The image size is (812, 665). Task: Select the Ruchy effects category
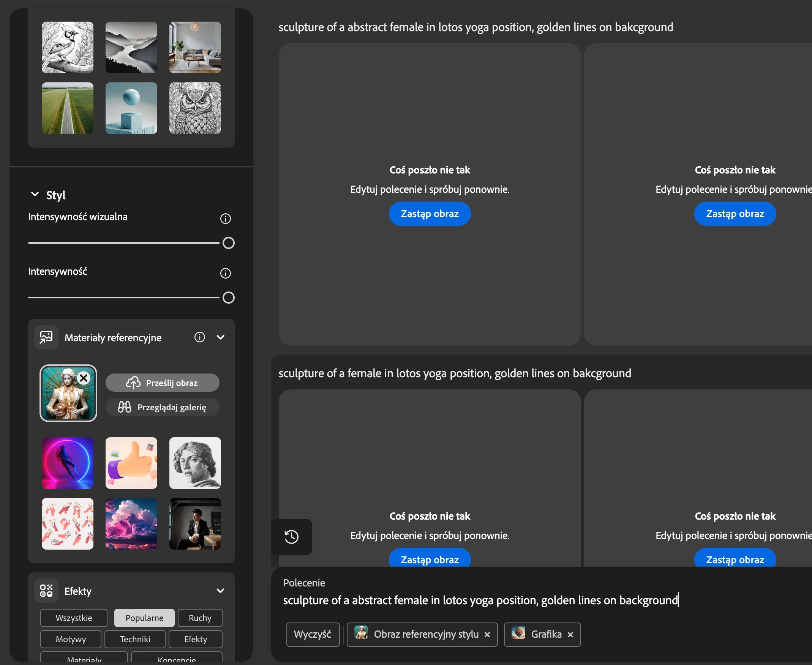(200, 618)
